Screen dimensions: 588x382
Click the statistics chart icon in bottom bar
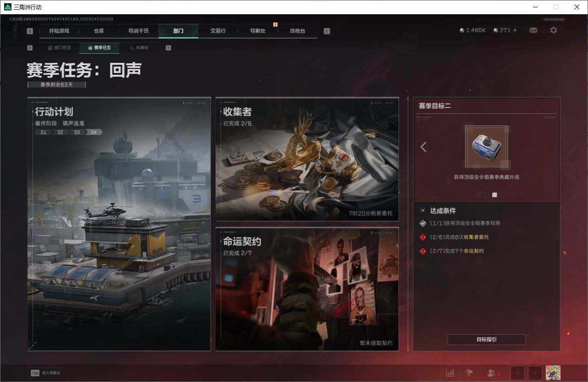(450, 372)
